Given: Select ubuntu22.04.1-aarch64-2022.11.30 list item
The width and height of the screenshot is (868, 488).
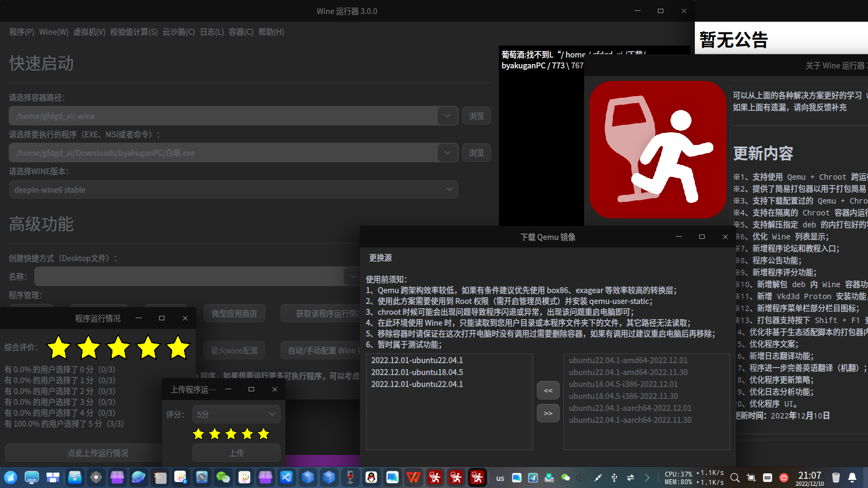Looking at the screenshot, I should (x=646, y=420).
